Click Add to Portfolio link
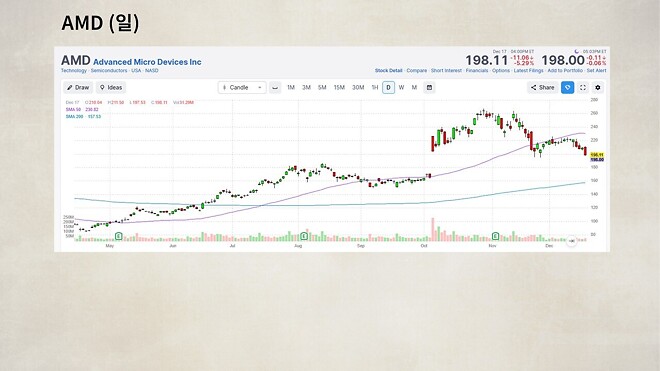Image resolution: width=660 pixels, height=371 pixels. coord(565,71)
